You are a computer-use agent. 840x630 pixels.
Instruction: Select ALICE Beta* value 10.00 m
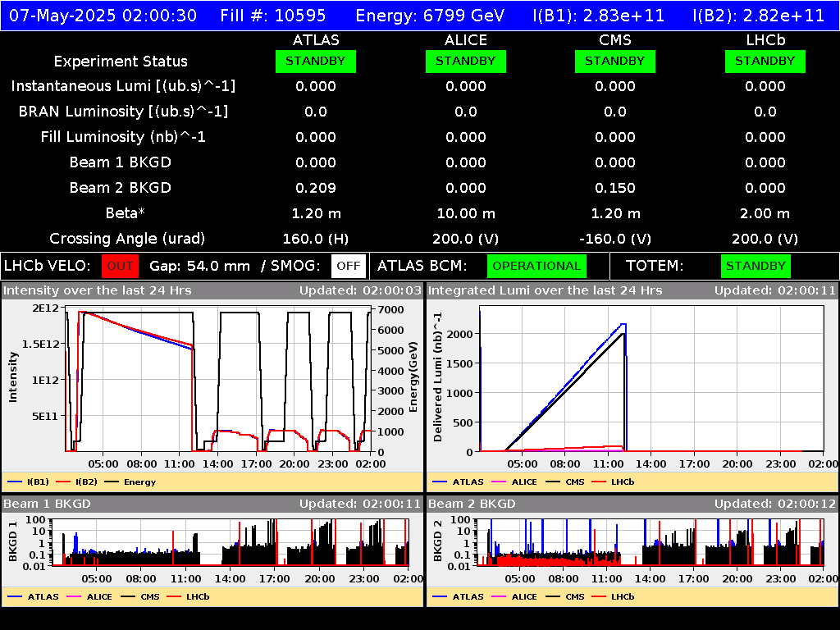pyautogui.click(x=466, y=214)
